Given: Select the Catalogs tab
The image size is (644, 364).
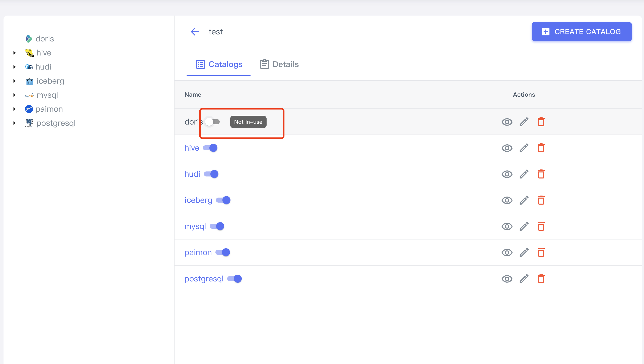Looking at the screenshot, I should [219, 64].
